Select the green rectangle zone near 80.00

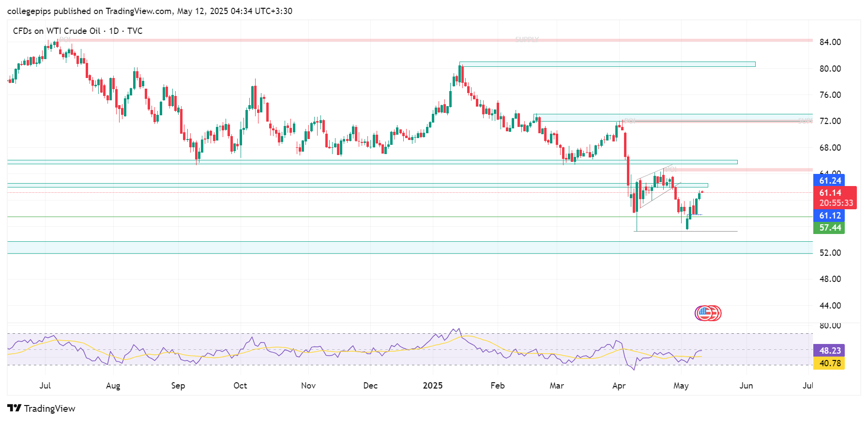pos(607,64)
